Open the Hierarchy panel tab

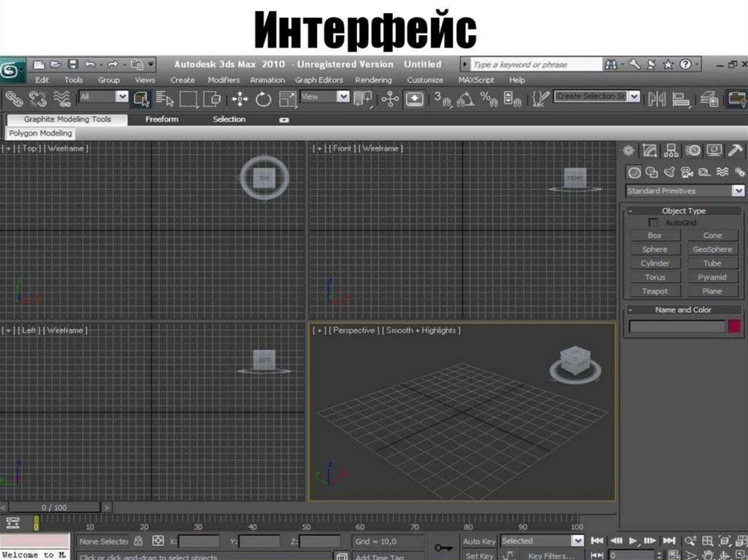[671, 150]
